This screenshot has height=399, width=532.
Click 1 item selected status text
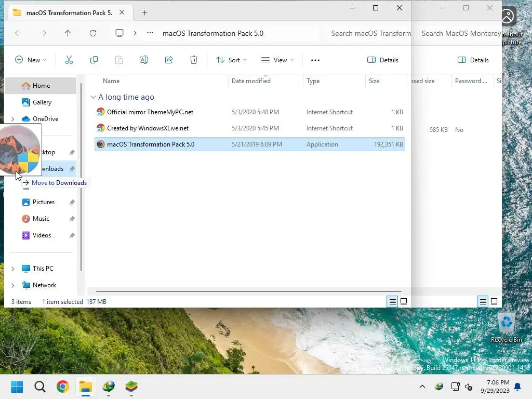pyautogui.click(x=62, y=302)
